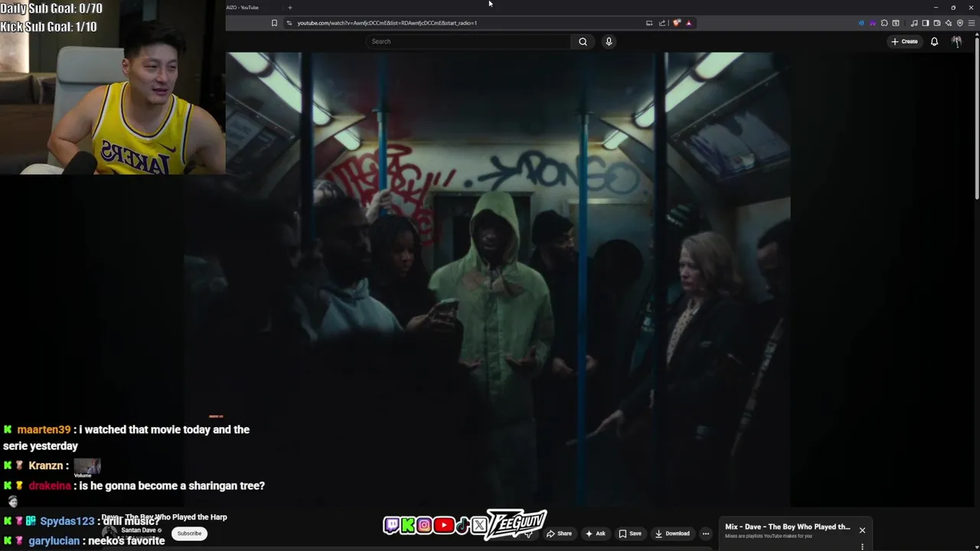Switch to the AIZO - YouTube tab

pyautogui.click(x=242, y=8)
